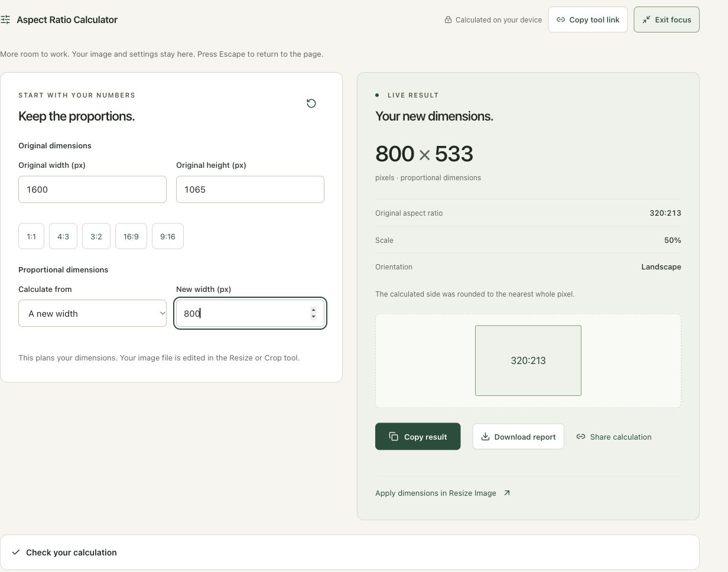Viewport: 728px width, 572px height.
Task: Increase new width with the up stepper arrow
Action: tap(313, 310)
